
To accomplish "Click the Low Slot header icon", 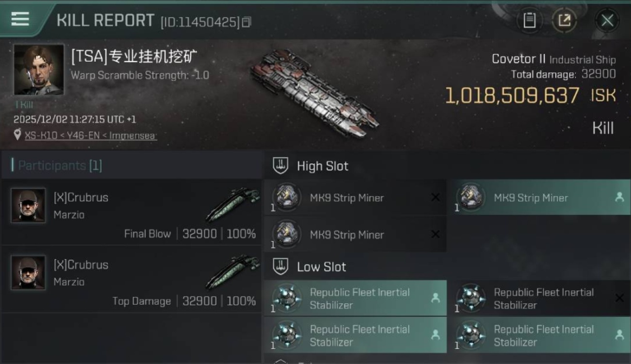I will coord(281,266).
